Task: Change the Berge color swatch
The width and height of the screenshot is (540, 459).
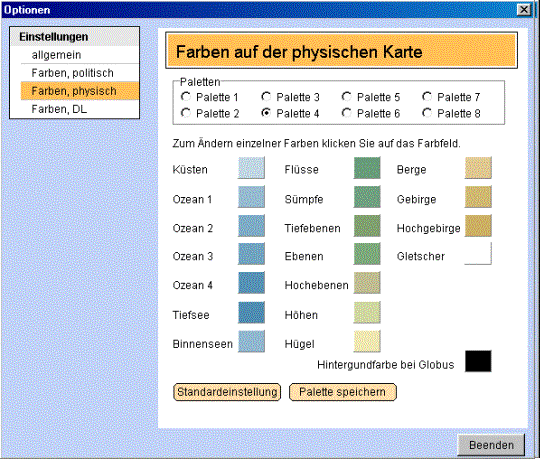Action: click(x=478, y=168)
